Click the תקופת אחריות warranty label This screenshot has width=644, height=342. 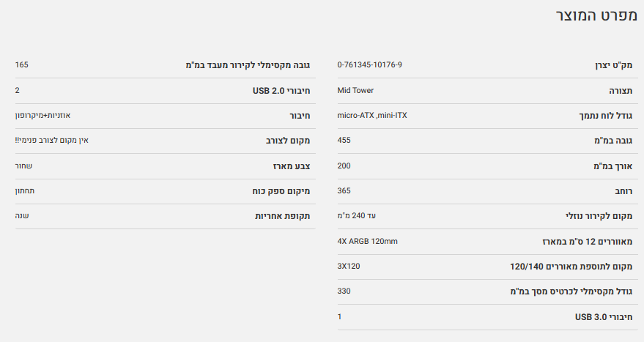point(283,217)
